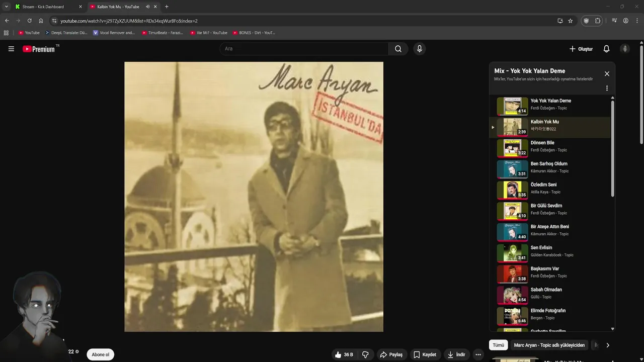Viewport: 644px width, 362px height.
Task: Bookmark this page with star icon
Action: 570,21
